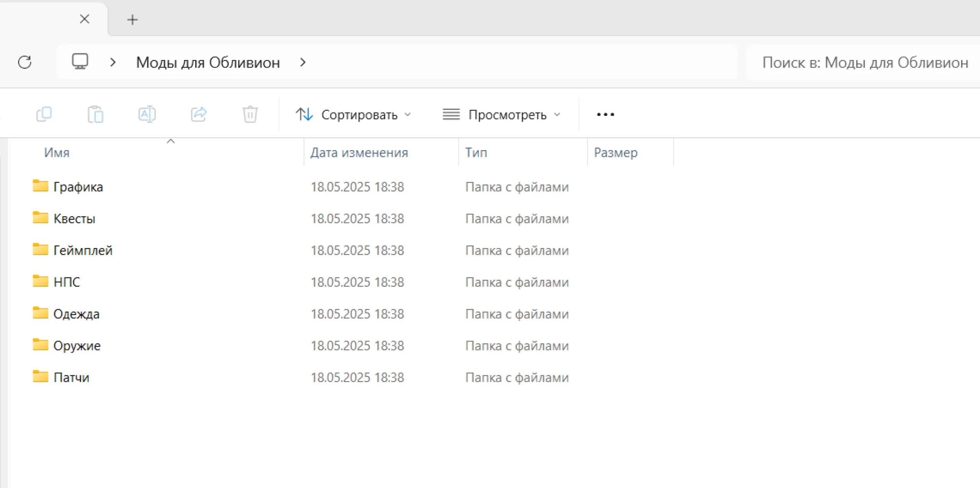
Task: Select the Оружие folder
Action: tap(77, 345)
